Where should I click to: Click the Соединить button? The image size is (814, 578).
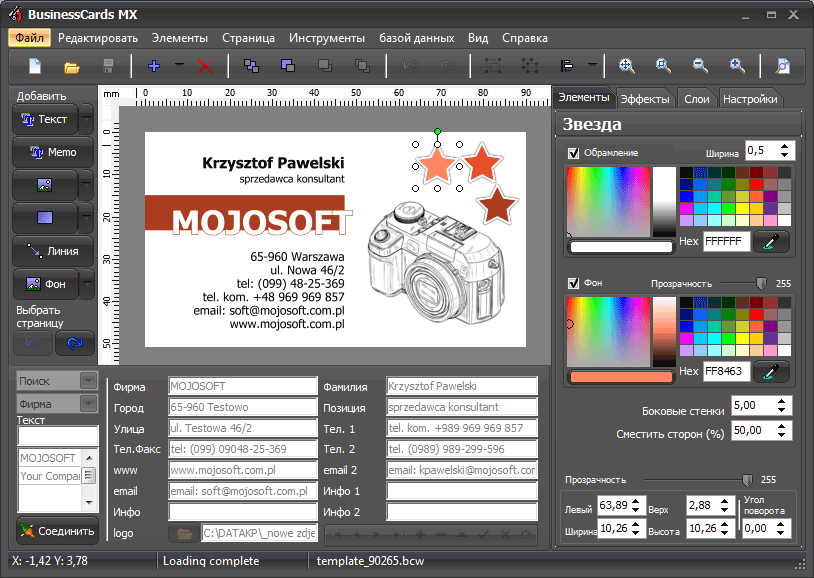[58, 531]
